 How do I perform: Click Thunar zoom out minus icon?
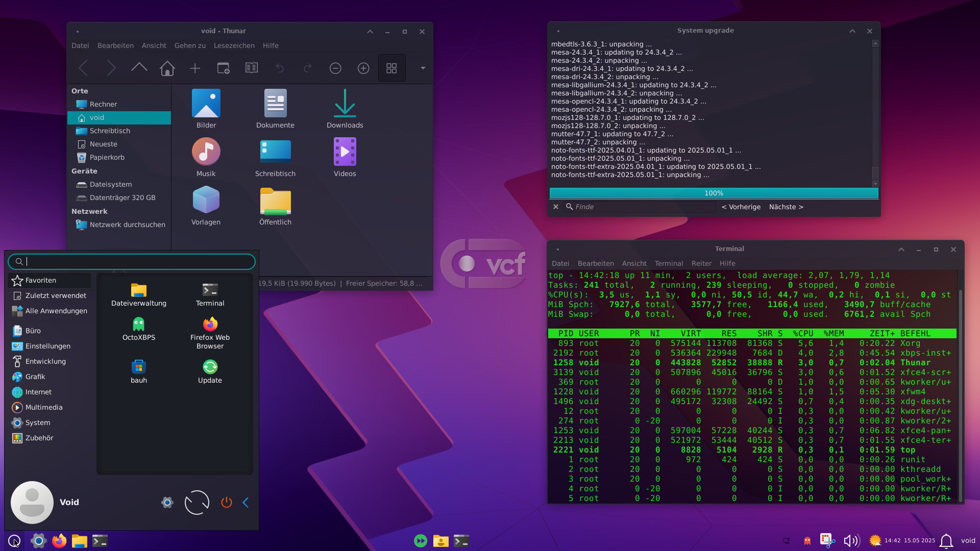pos(335,68)
